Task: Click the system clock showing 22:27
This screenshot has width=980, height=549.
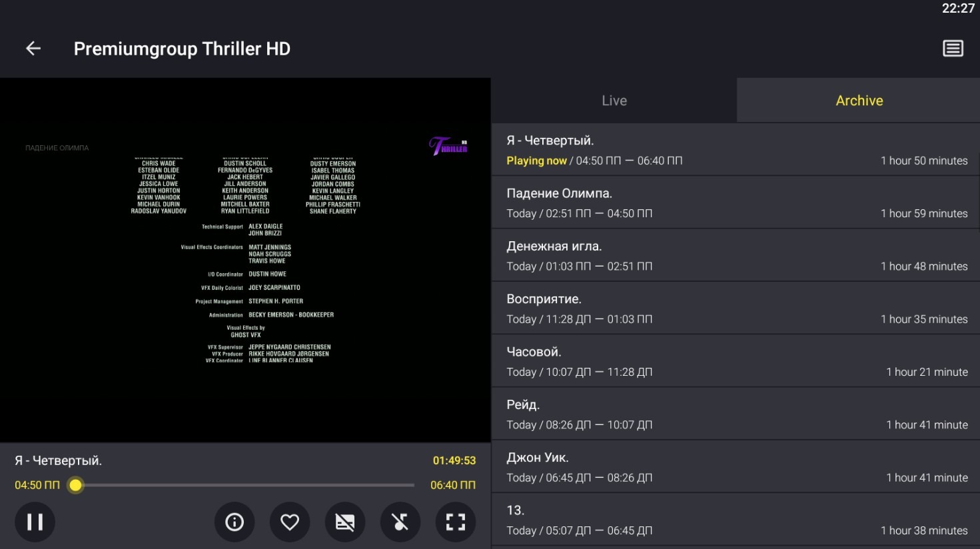Action: (x=958, y=9)
